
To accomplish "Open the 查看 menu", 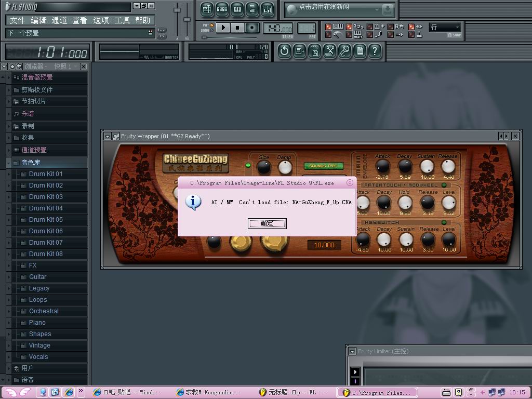I will tap(79, 20).
